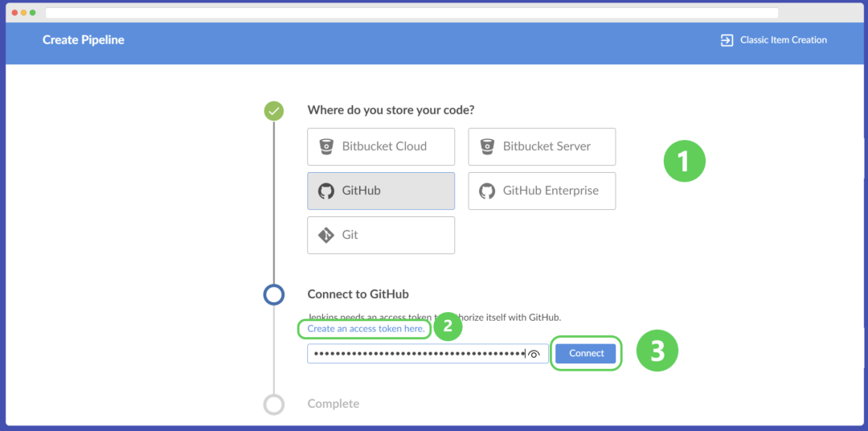Click the green completed-step checkmark icon
The height and width of the screenshot is (431, 868).
click(274, 111)
